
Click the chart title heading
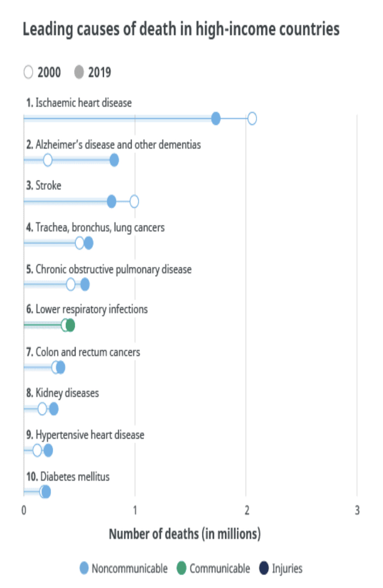[x=181, y=29]
